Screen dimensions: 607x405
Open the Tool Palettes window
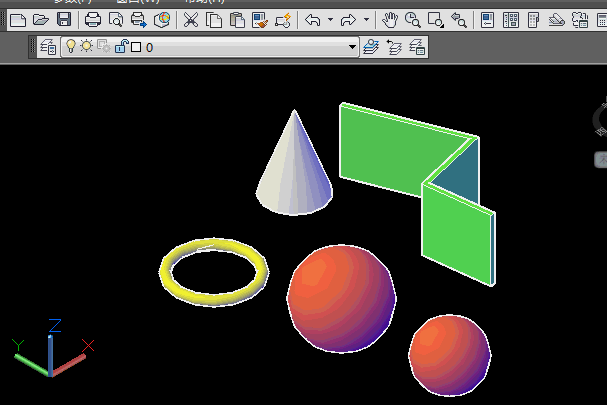click(x=533, y=20)
